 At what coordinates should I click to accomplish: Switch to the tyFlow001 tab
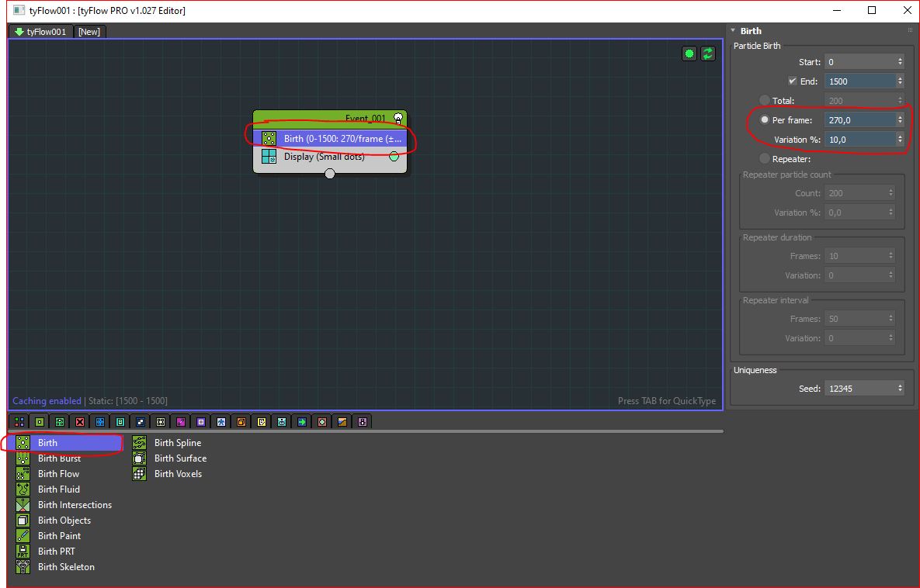point(40,32)
